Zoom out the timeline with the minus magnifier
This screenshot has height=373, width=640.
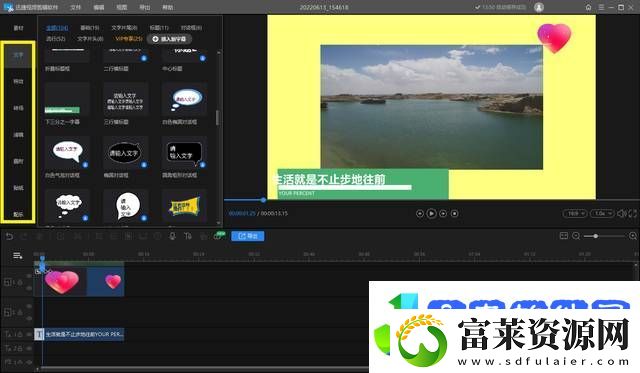click(576, 236)
